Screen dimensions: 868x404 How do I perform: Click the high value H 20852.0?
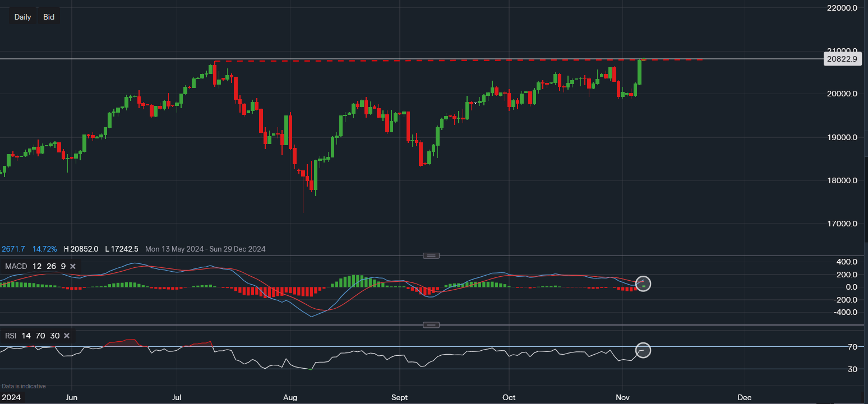[80, 249]
